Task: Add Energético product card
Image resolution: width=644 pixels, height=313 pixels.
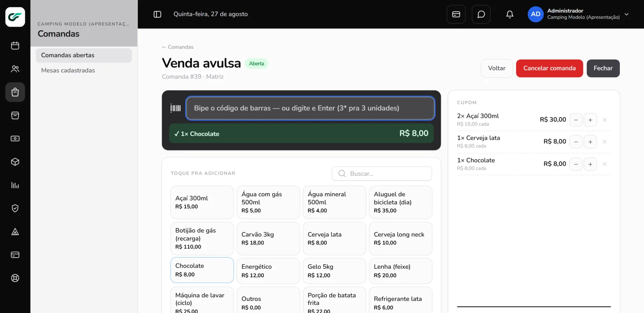Action: 268,271
